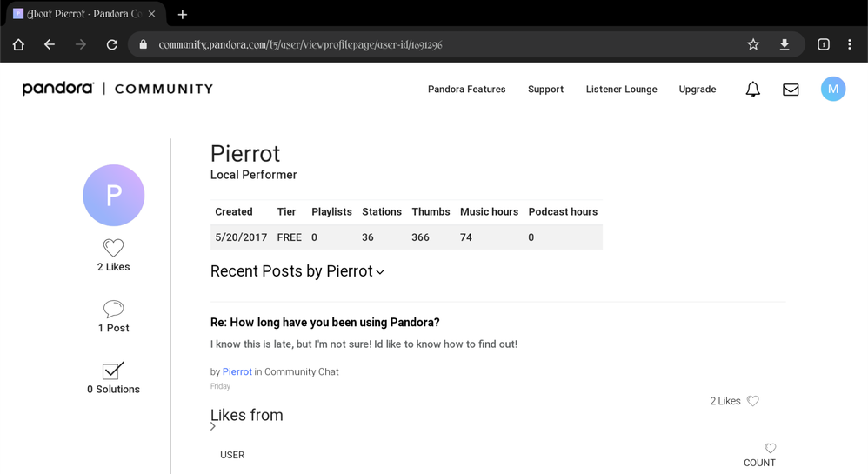Open the Support menu item
The width and height of the screenshot is (868, 474).
click(545, 90)
